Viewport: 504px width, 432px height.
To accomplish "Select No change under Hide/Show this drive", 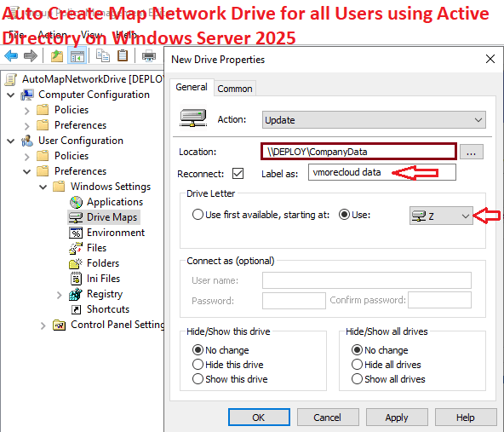I will click(x=198, y=349).
